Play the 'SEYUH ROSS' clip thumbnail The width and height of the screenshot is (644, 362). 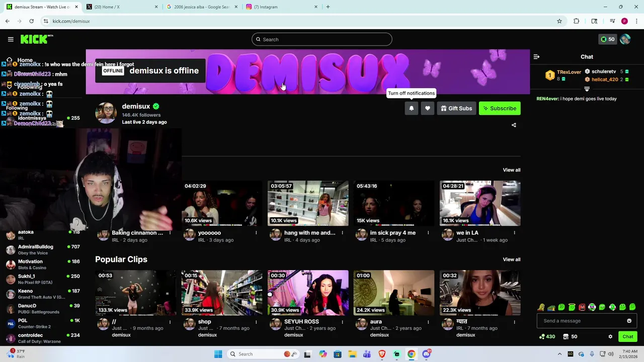(308, 293)
